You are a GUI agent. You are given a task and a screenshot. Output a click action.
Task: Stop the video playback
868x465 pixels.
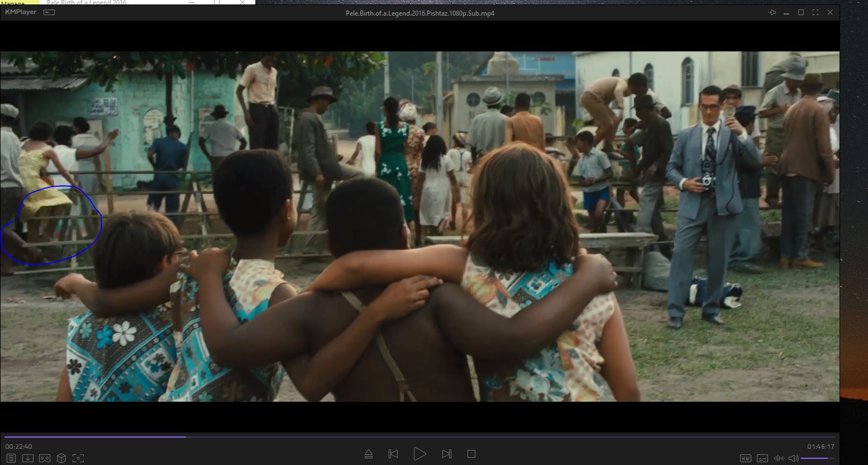(x=471, y=454)
